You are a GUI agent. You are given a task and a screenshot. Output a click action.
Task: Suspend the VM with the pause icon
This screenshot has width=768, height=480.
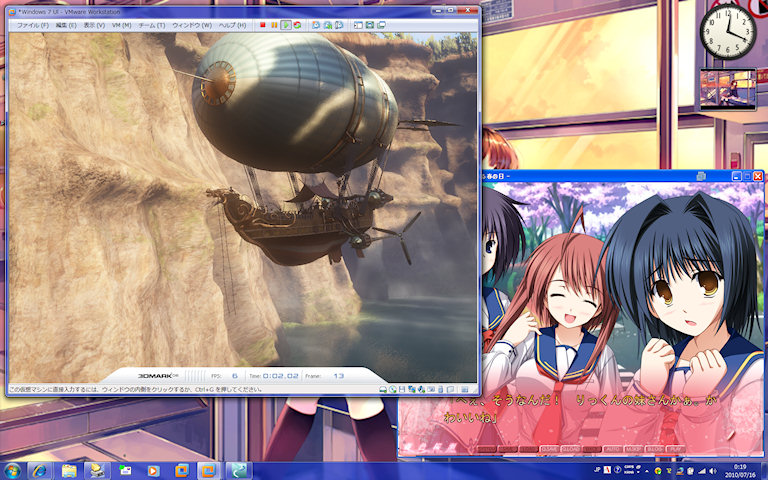274,25
